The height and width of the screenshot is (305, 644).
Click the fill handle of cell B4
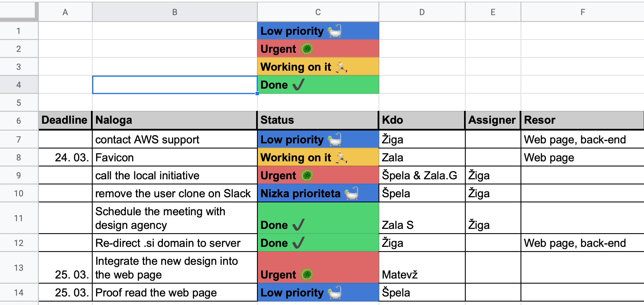pyautogui.click(x=257, y=93)
